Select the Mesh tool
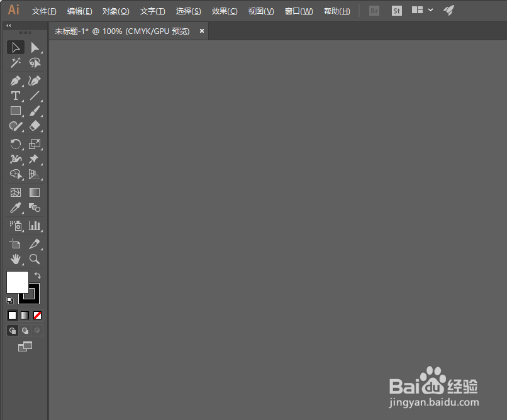Image resolution: width=507 pixels, height=420 pixels. (16, 192)
